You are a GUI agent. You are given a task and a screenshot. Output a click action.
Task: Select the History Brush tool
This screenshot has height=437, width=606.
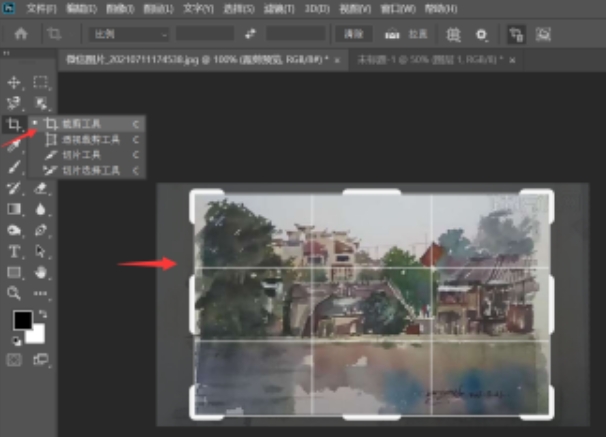[14, 188]
